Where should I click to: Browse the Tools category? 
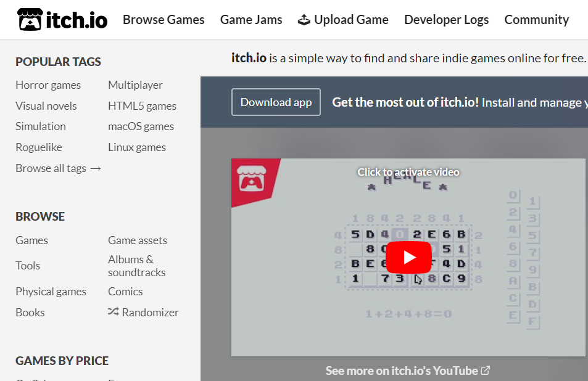(28, 266)
